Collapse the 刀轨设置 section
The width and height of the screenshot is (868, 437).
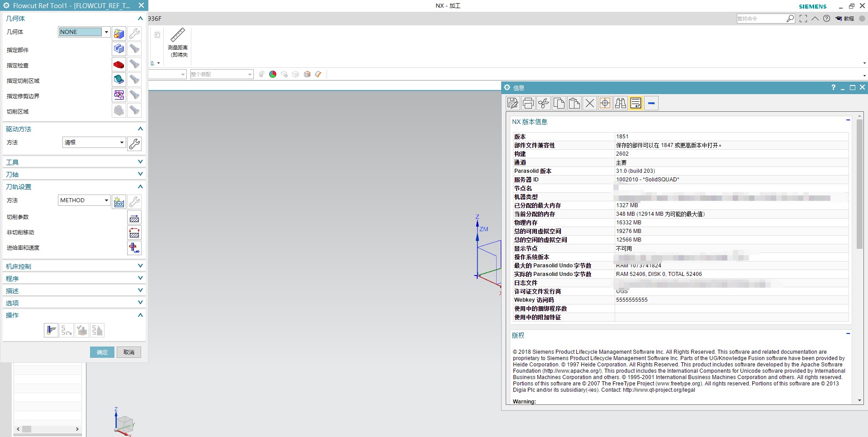pyautogui.click(x=140, y=187)
